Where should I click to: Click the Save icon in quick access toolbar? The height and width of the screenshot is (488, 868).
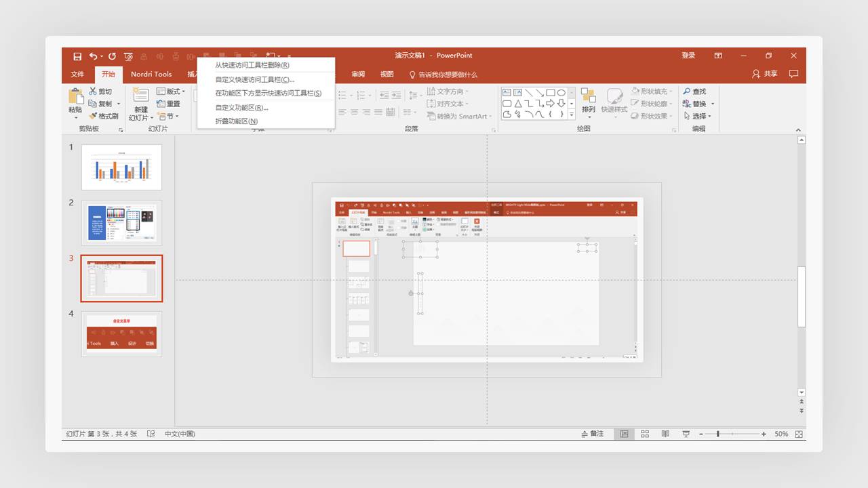[77, 56]
